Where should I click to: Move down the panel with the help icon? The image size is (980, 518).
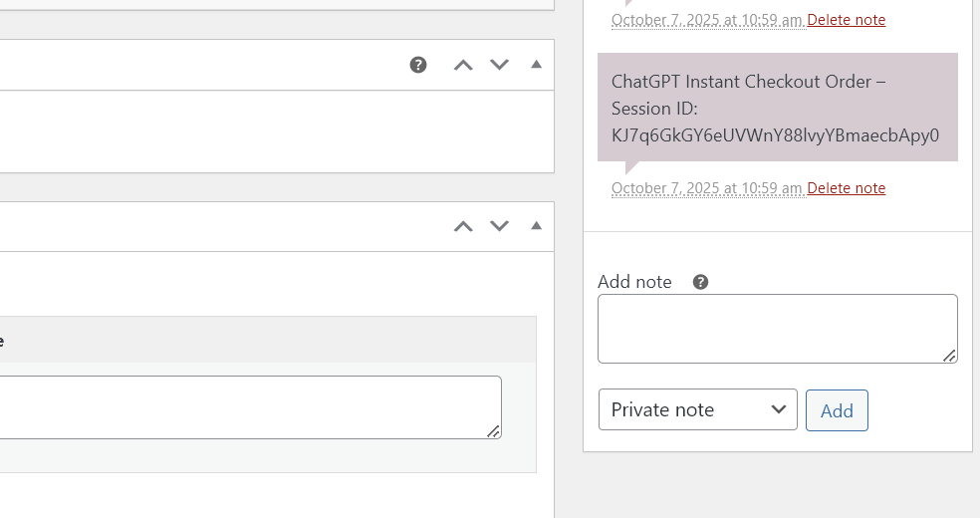(x=500, y=65)
